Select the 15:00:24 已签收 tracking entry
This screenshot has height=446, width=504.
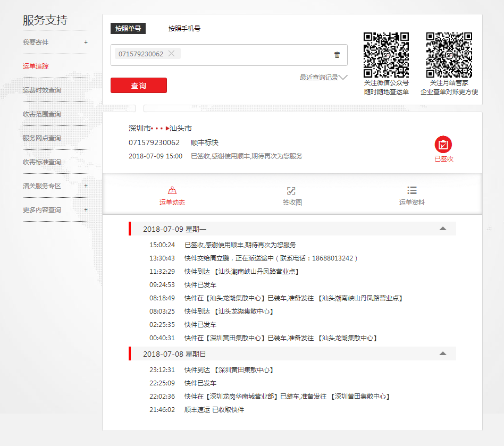tap(223, 245)
